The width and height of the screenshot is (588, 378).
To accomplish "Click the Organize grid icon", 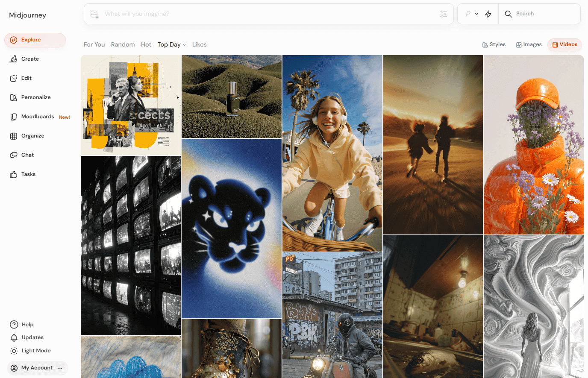I will 14,136.
